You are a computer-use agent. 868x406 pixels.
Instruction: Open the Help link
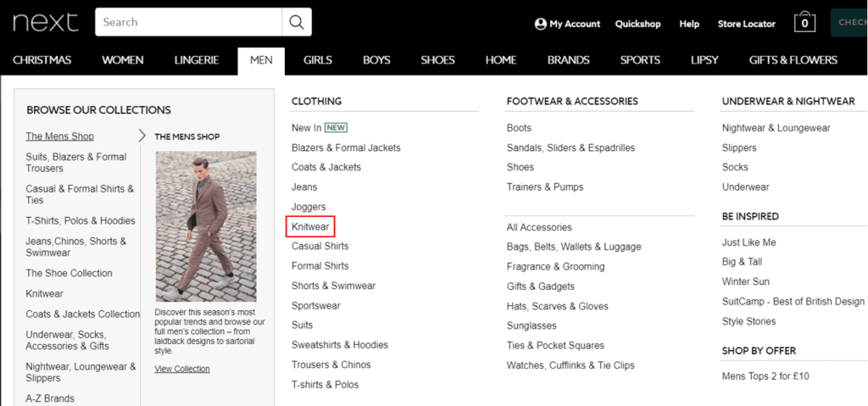coord(689,24)
